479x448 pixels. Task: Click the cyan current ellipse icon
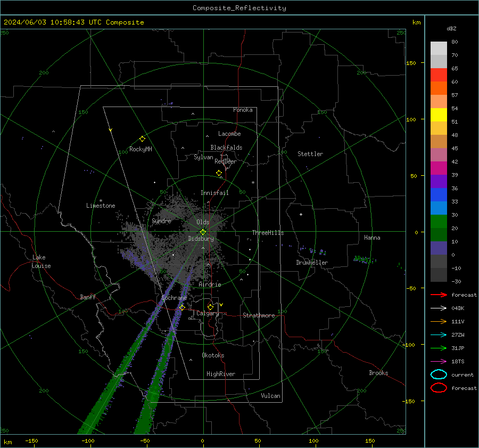(439, 374)
